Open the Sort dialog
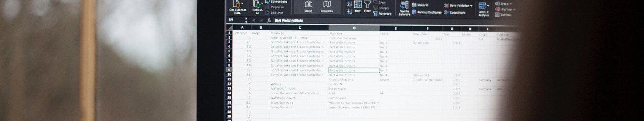Viewport: 644px width, 121px height. point(358,7)
